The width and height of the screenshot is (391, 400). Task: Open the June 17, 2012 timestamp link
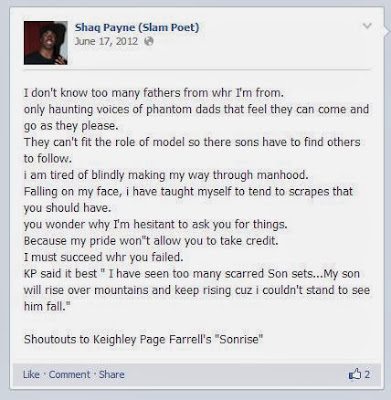(106, 41)
